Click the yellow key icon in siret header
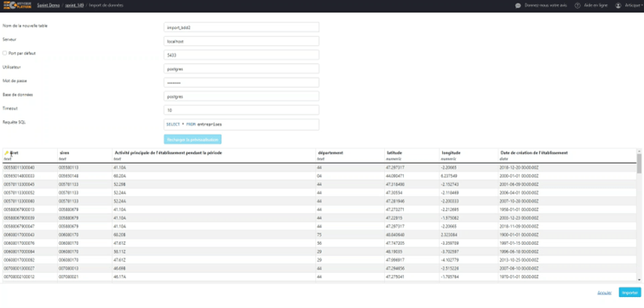This screenshot has width=644, height=308. [7, 153]
